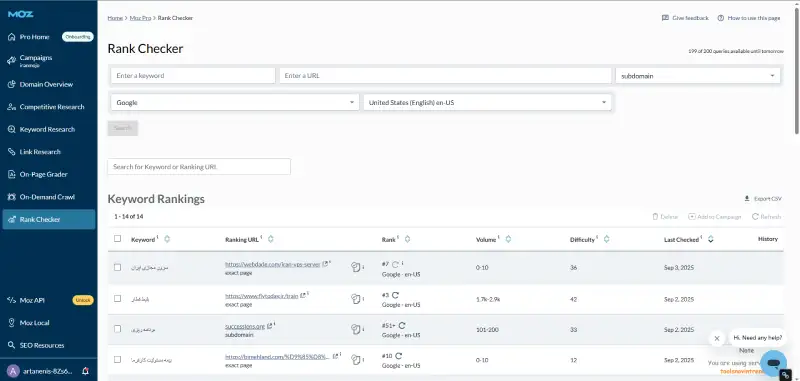Viewport: 800px width, 381px height.
Task: Click external link icon beside successions.org
Action: pos(270,326)
